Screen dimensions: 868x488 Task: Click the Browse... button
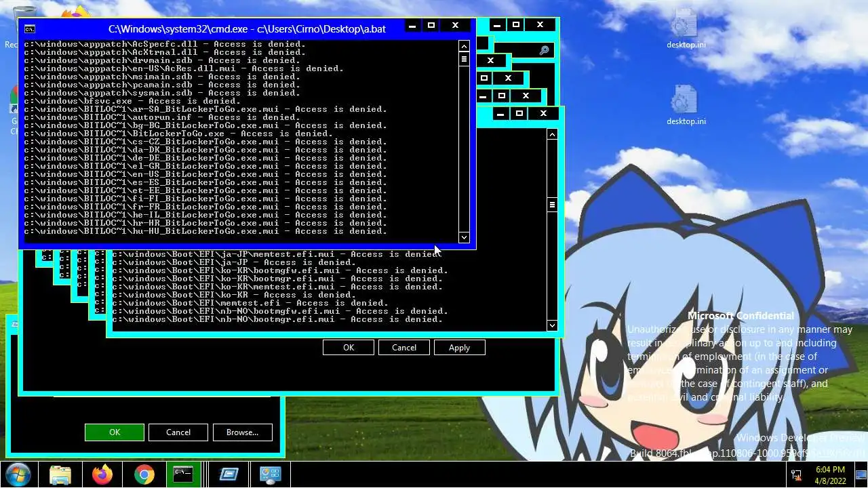coord(242,432)
